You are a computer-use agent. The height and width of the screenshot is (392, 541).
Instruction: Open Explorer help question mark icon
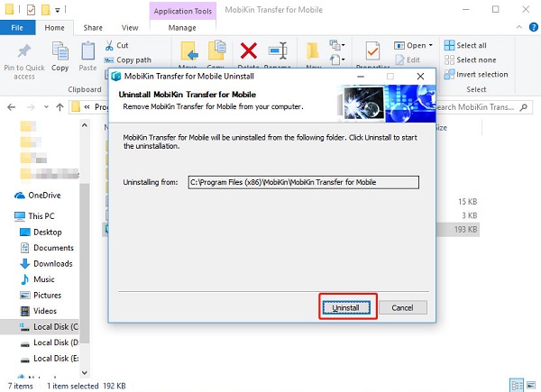(x=534, y=27)
